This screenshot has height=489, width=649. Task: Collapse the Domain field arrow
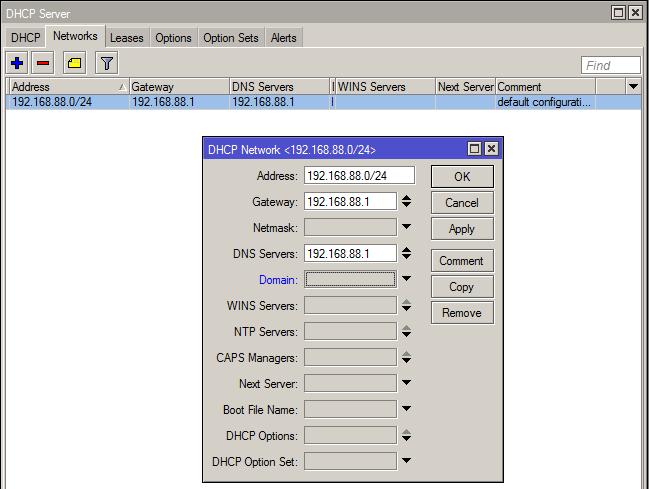click(406, 279)
